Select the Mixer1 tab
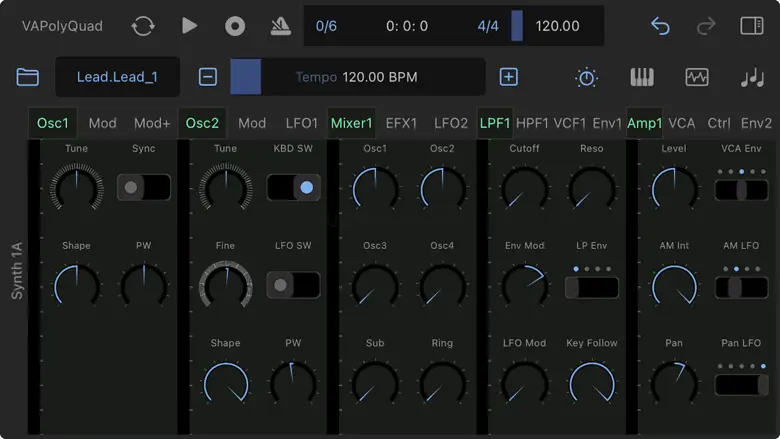 coord(351,123)
